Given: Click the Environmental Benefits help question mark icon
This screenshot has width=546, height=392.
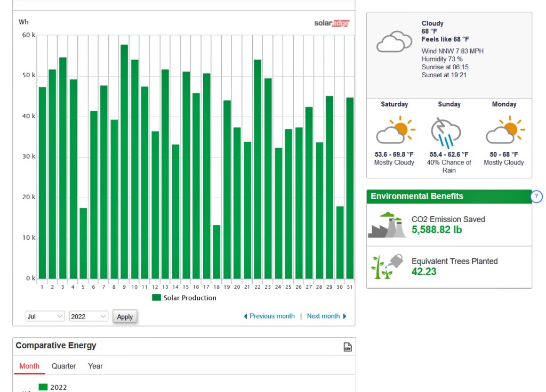Looking at the screenshot, I should [536, 197].
